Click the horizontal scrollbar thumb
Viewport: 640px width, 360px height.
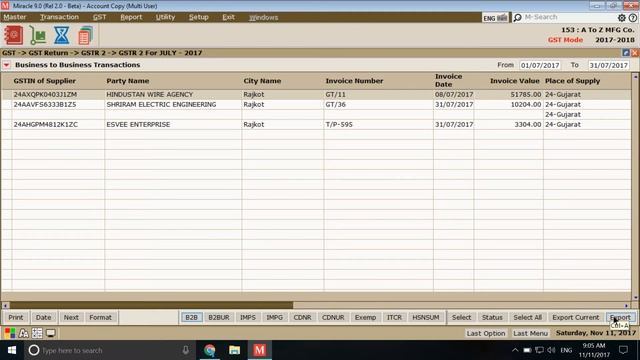(151, 305)
